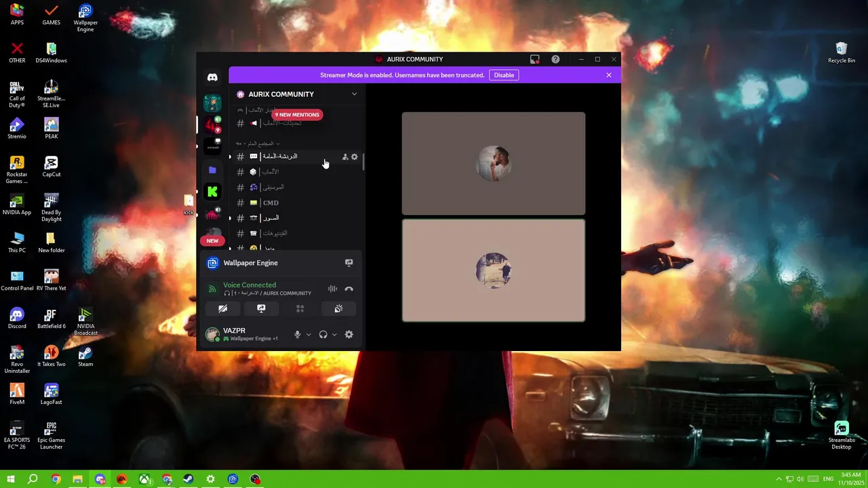Click the channel list scrollbar
868x488 pixels.
(363, 162)
